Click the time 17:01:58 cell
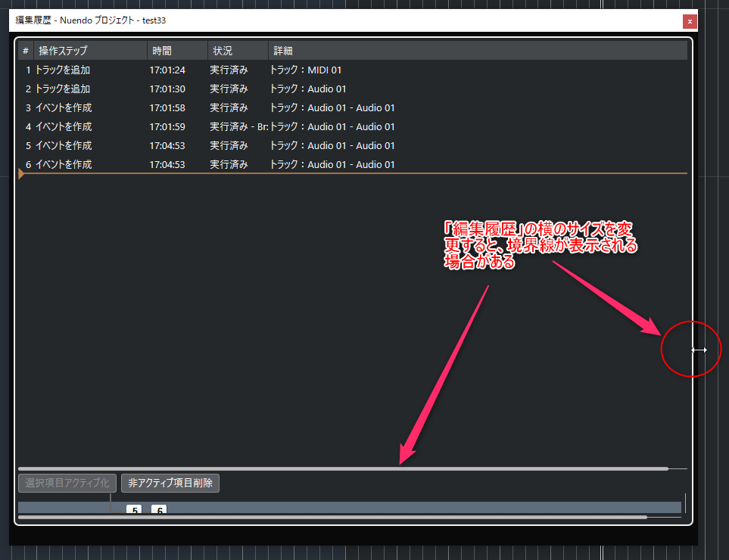 167,107
